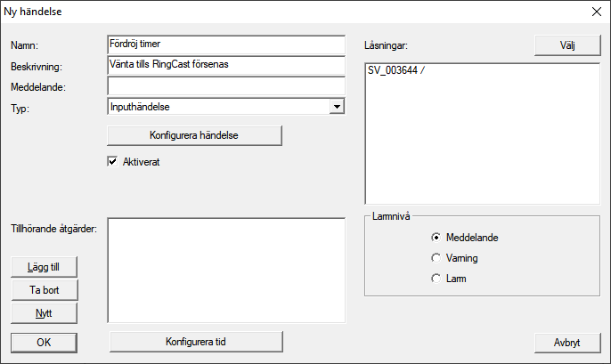Select the Meddelande alarm level radio button
This screenshot has height=364, width=611.
pyautogui.click(x=436, y=238)
